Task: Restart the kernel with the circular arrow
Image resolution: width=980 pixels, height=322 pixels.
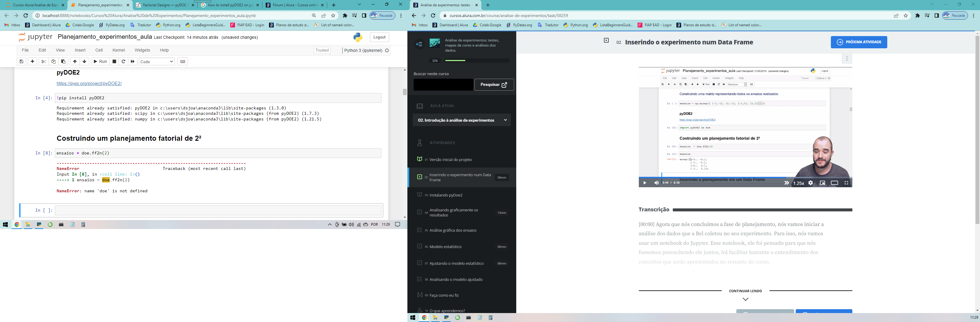Action: point(123,62)
